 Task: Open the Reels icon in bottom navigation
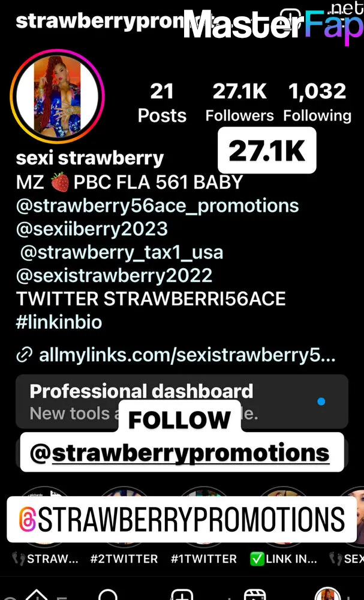tap(255, 595)
